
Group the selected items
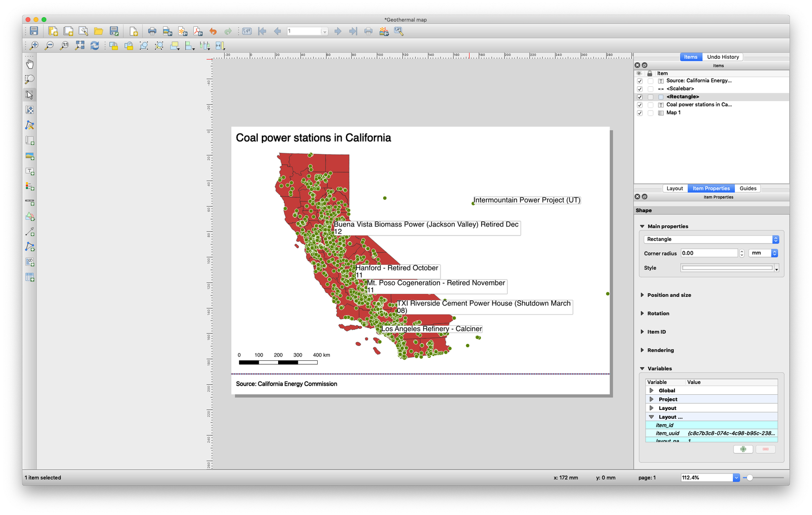(x=144, y=46)
